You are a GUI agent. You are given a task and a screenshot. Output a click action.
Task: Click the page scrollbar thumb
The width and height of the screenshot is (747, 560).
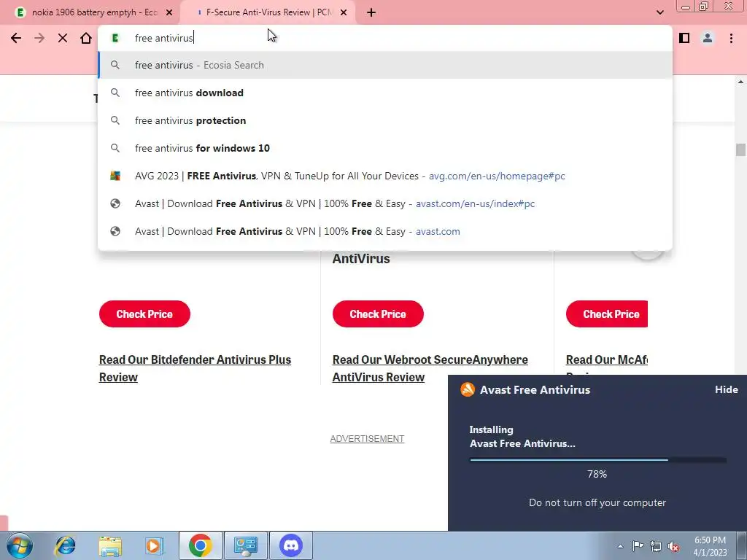point(740,149)
